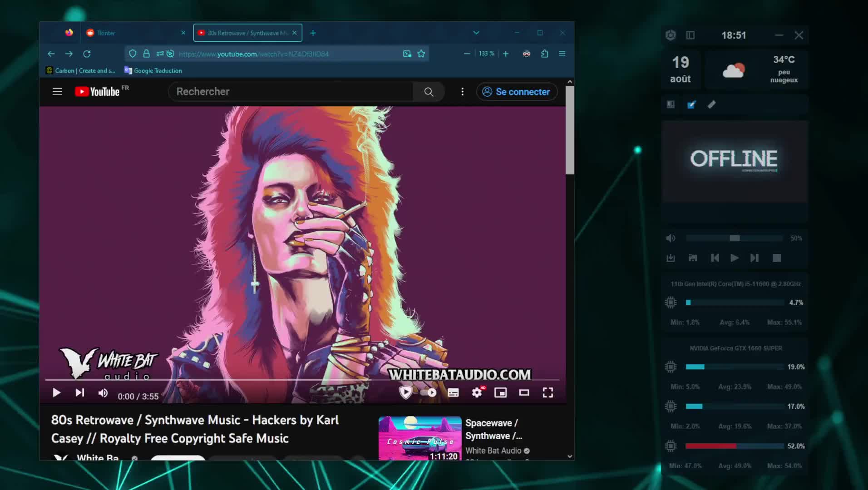Bookmark the page with the star icon
This screenshot has width=868, height=490.
coord(421,54)
